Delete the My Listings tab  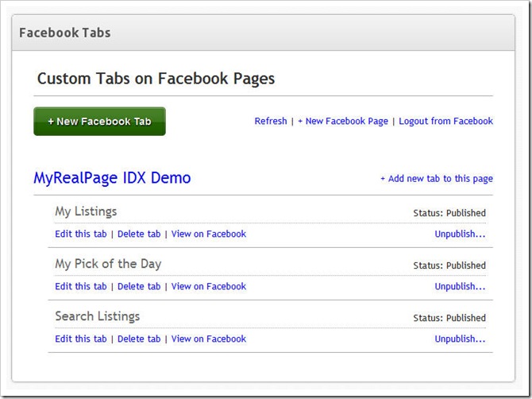[139, 234]
